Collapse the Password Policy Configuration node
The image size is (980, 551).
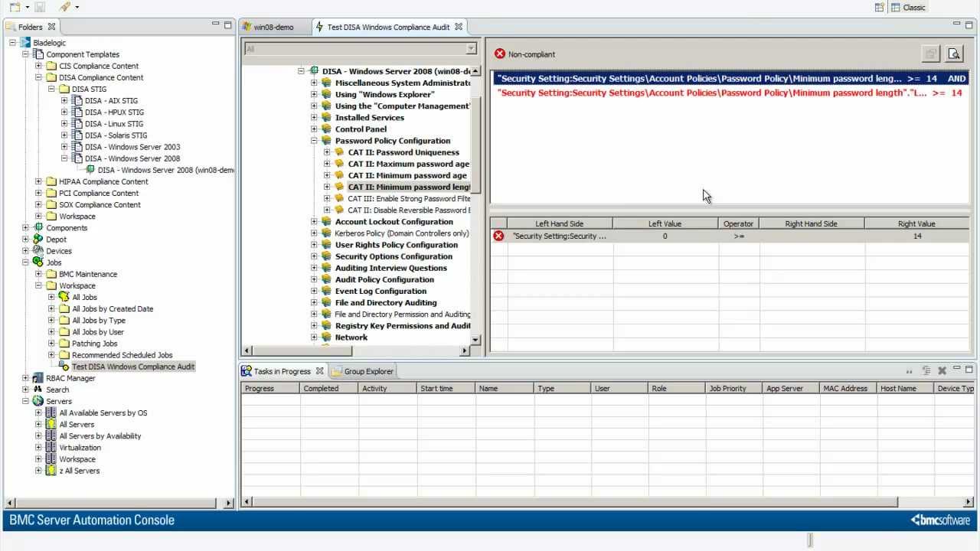[x=314, y=141]
